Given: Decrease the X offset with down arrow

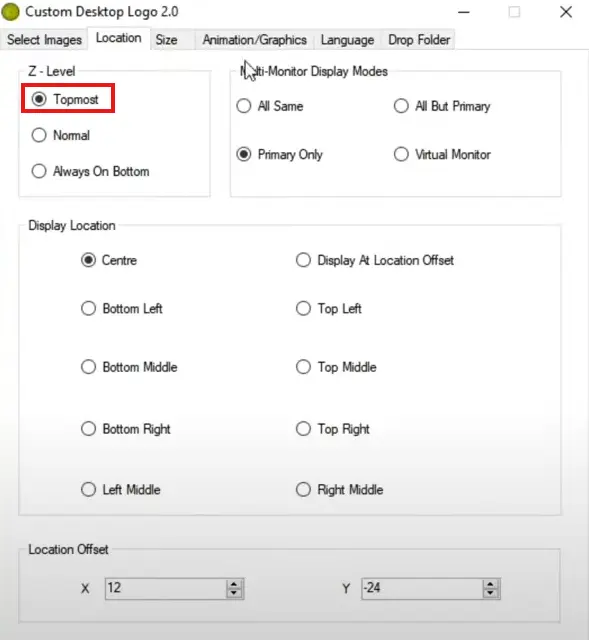Looking at the screenshot, I should click(x=234, y=593).
